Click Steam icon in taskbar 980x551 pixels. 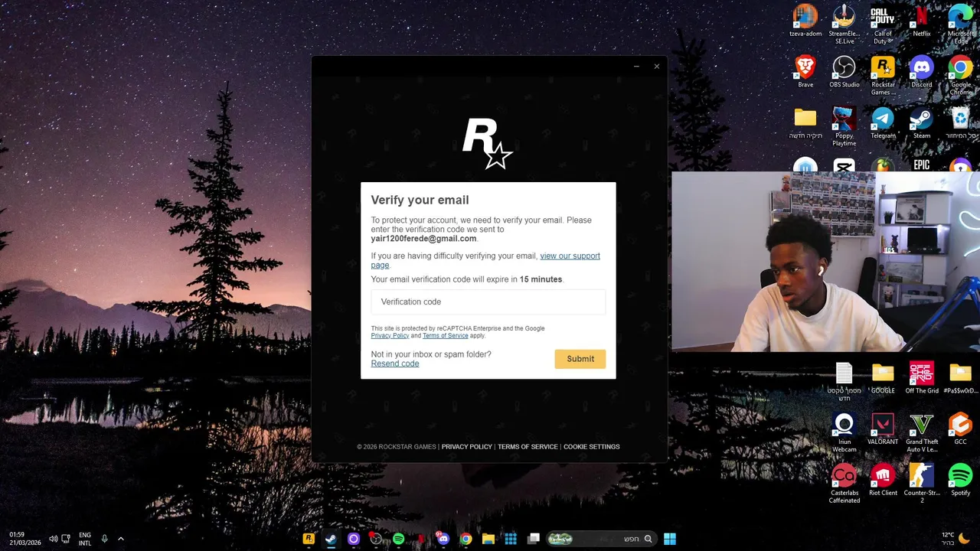click(331, 539)
